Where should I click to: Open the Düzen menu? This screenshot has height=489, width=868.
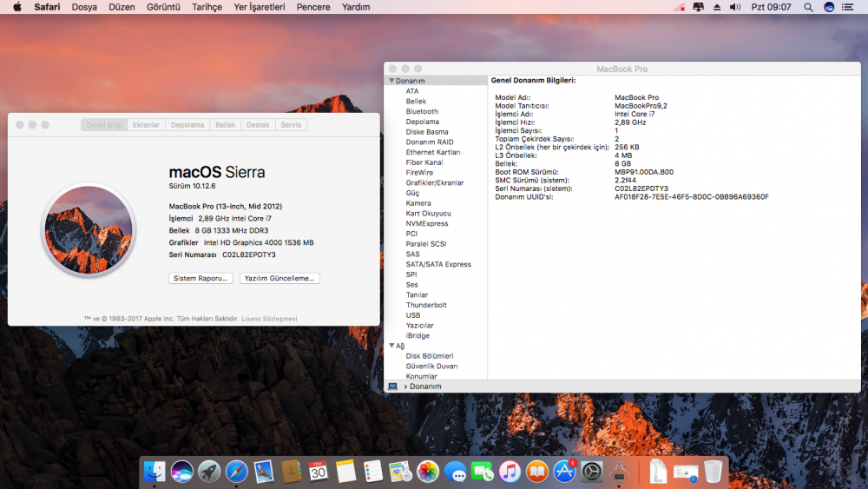click(x=122, y=7)
